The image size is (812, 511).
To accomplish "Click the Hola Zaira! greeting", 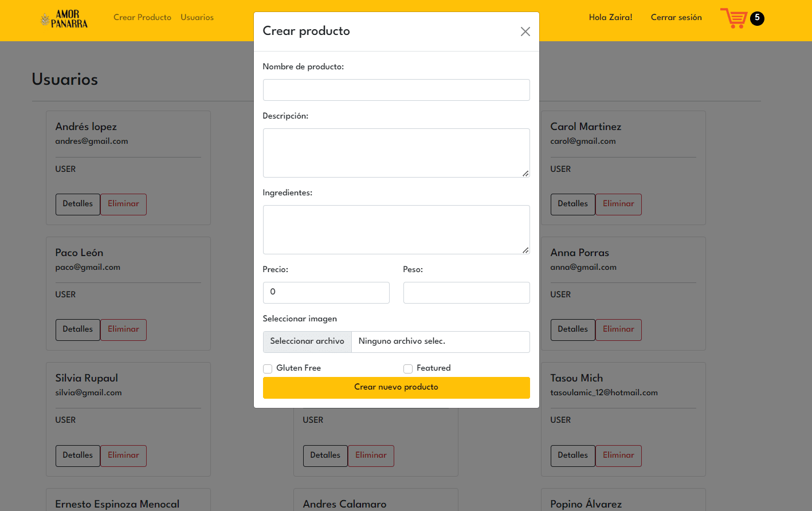I will pos(611,17).
